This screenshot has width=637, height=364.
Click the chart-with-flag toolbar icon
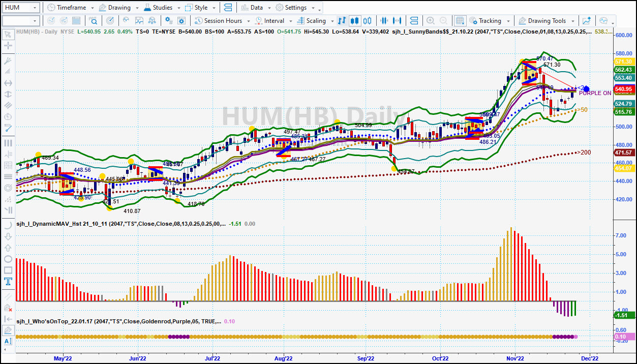click(139, 21)
